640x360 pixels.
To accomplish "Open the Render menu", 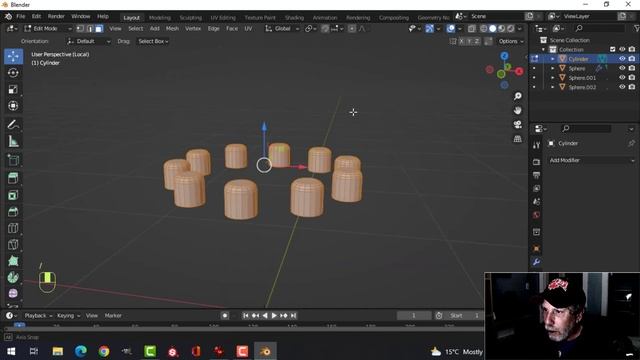I will [56, 16].
